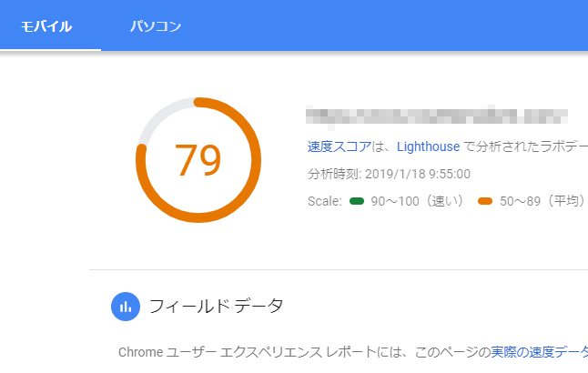
Task: Click the 分析時刻 timestamp text
Action: pyautogui.click(x=389, y=174)
